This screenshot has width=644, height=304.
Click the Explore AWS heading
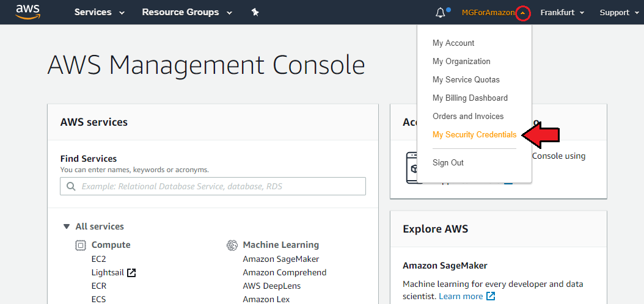click(436, 229)
